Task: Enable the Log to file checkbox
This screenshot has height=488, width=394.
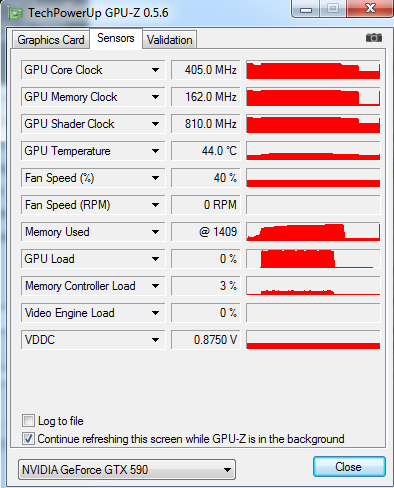Action: coord(28,421)
